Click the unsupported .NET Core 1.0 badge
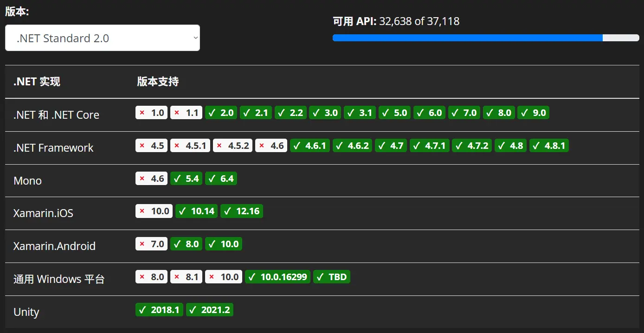Screen dimensions: 644x333 click(x=151, y=113)
